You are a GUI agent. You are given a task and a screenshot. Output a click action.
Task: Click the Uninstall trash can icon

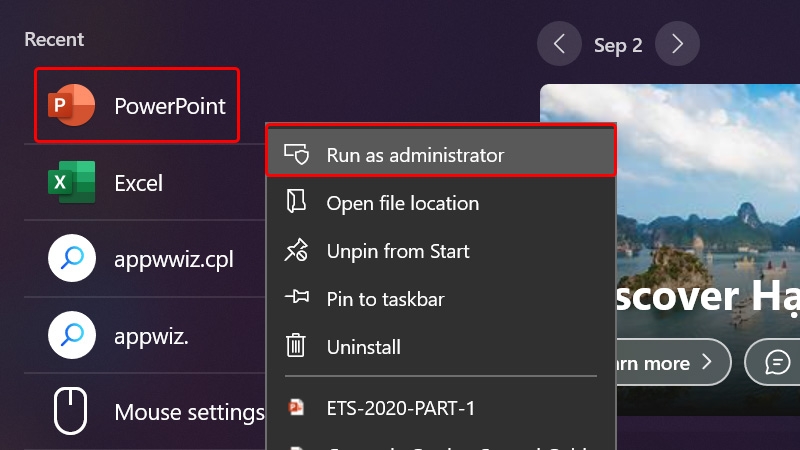coord(295,345)
